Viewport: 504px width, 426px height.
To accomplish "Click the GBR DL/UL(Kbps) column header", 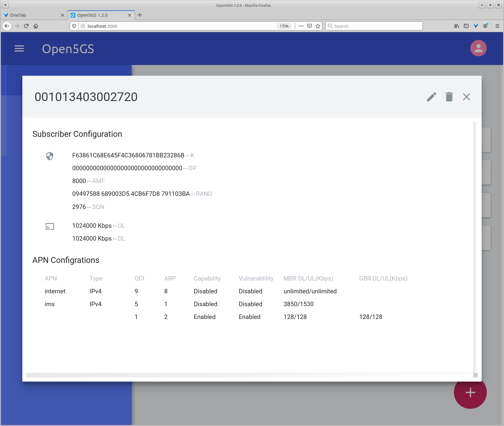I will pyautogui.click(x=383, y=278).
